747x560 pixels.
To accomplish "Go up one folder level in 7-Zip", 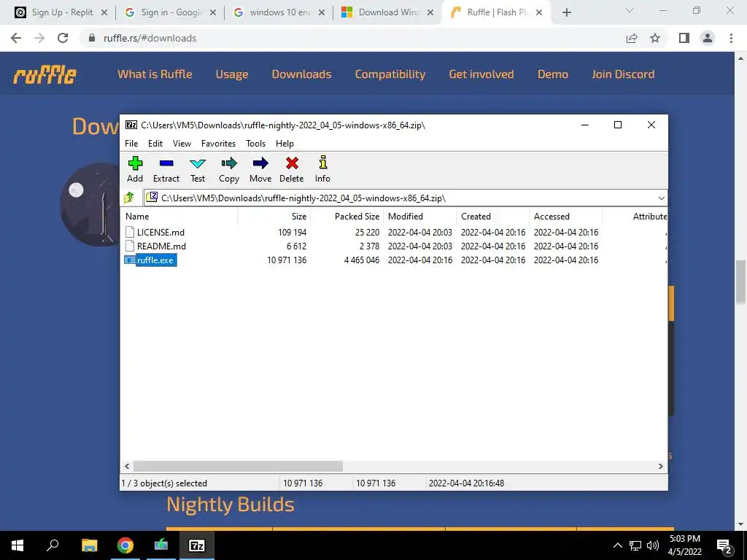I will point(129,198).
